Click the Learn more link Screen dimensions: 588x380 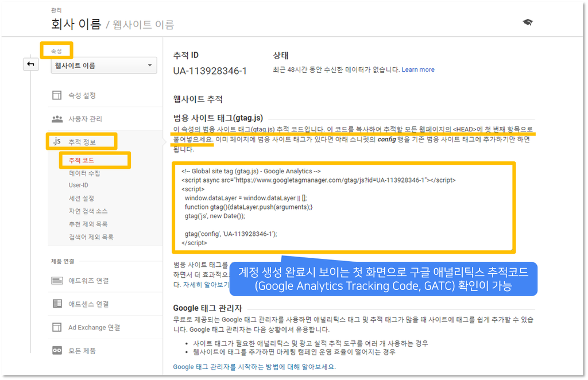point(418,69)
